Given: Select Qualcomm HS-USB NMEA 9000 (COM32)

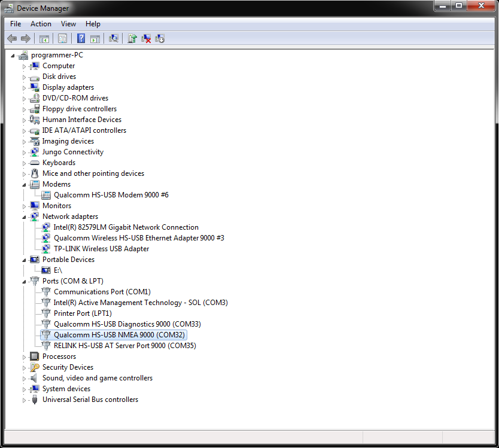Looking at the screenshot, I should click(x=119, y=335).
